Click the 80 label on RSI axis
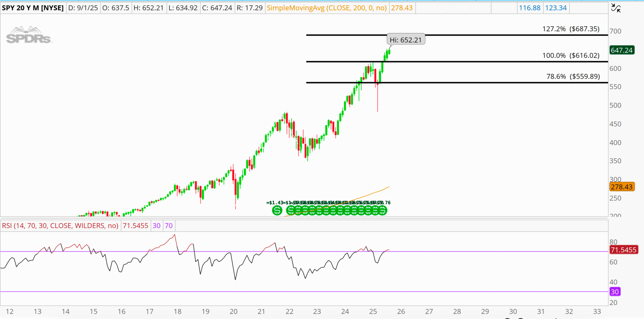This screenshot has width=644, height=319. click(613, 242)
